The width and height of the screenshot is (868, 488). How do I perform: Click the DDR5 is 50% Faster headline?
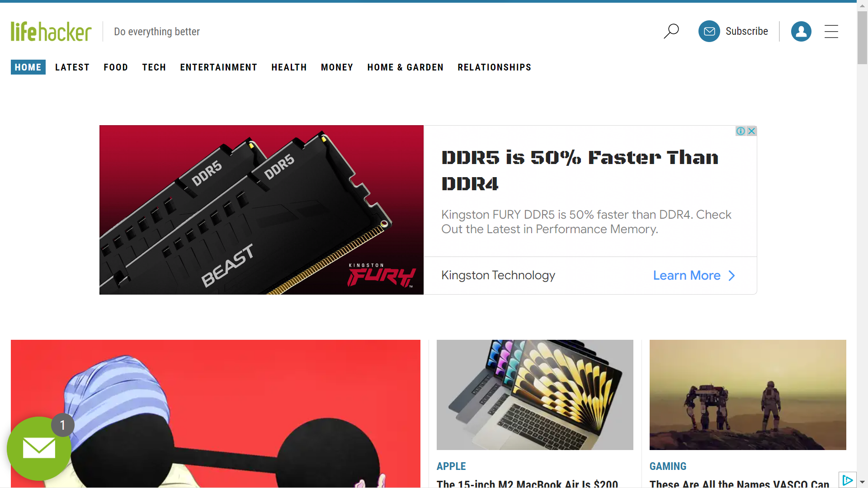pyautogui.click(x=580, y=170)
